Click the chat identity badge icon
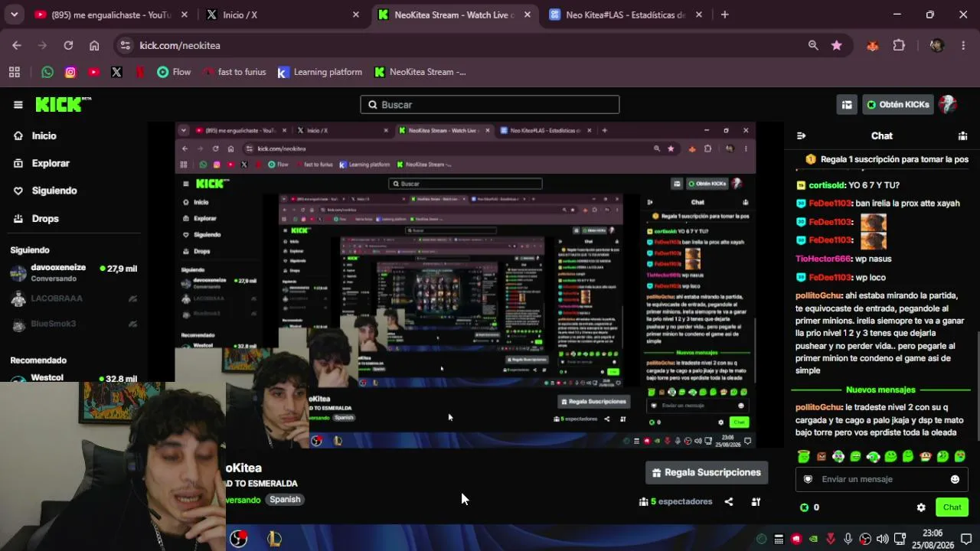Image resolution: width=980 pixels, height=551 pixels. 808,479
